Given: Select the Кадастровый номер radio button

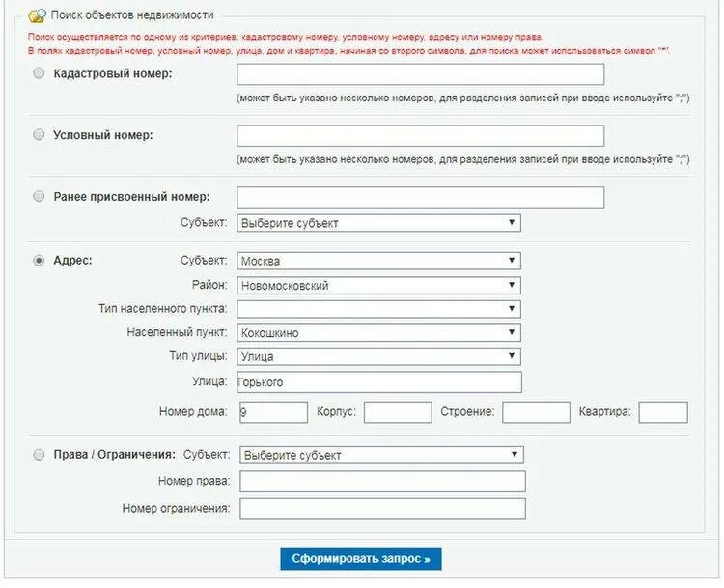Looking at the screenshot, I should pos(39,73).
